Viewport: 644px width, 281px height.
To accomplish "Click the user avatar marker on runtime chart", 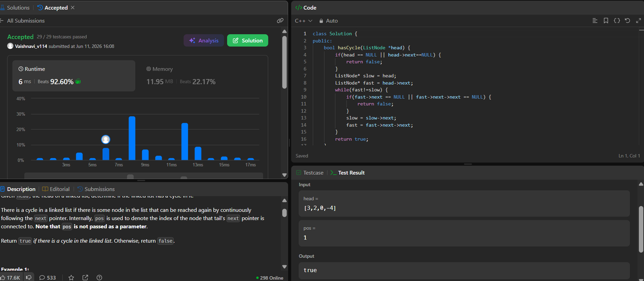I will click(x=106, y=139).
